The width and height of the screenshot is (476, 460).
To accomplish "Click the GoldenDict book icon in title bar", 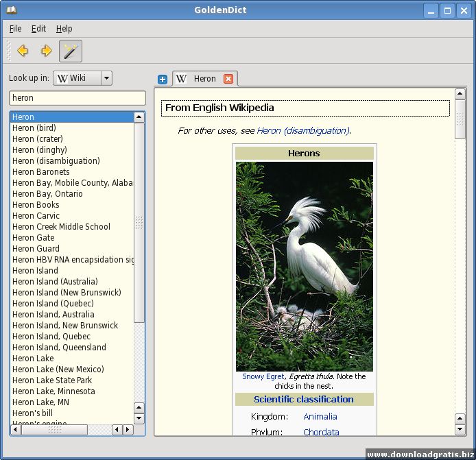I will pyautogui.click(x=12, y=10).
